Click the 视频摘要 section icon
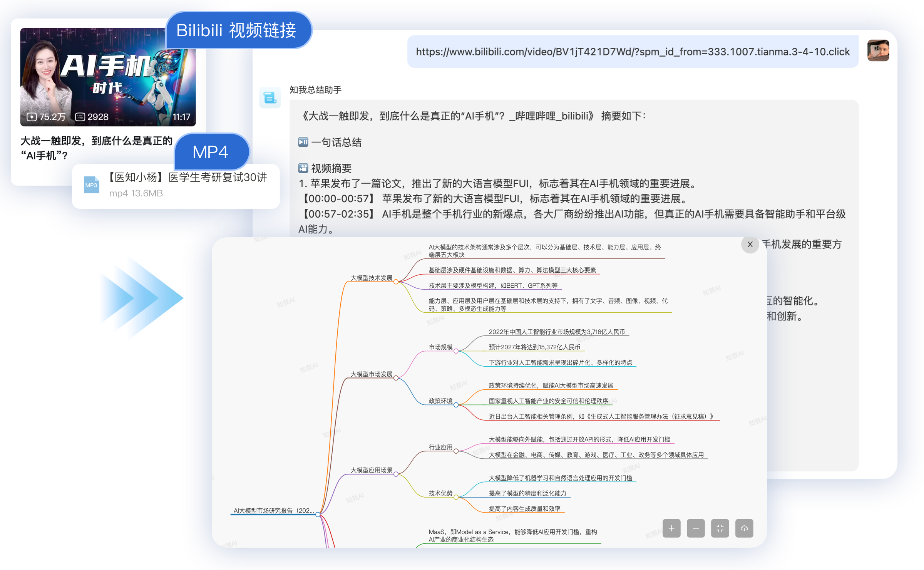Image resolution: width=924 pixels, height=570 pixels. [303, 168]
